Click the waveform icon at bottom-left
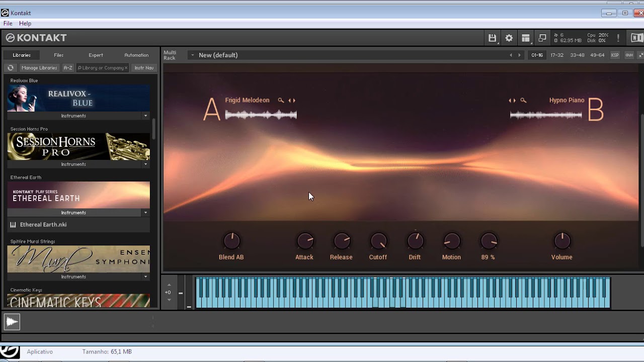Screen dimensions: 644x362 tap(12, 322)
